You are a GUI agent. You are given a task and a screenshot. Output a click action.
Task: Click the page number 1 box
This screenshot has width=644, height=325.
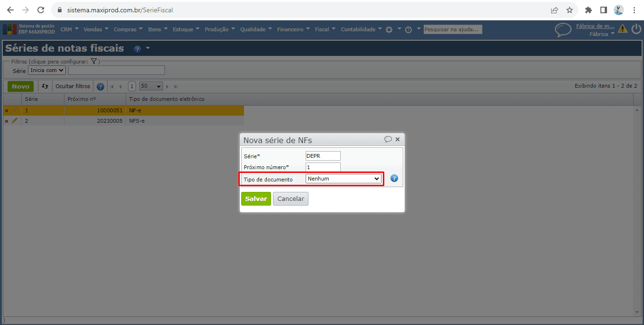(x=132, y=86)
